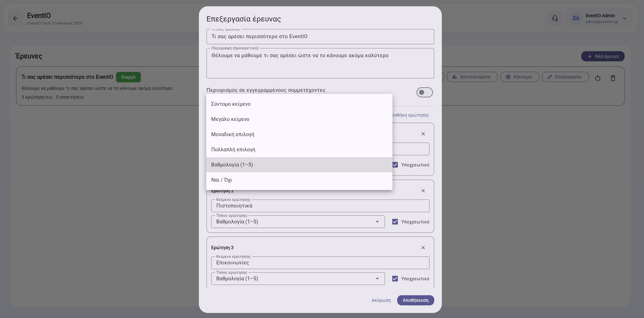This screenshot has width=644, height=318.
Task: Click '3 ερώτηση/εις' count text
Action: click(37, 97)
